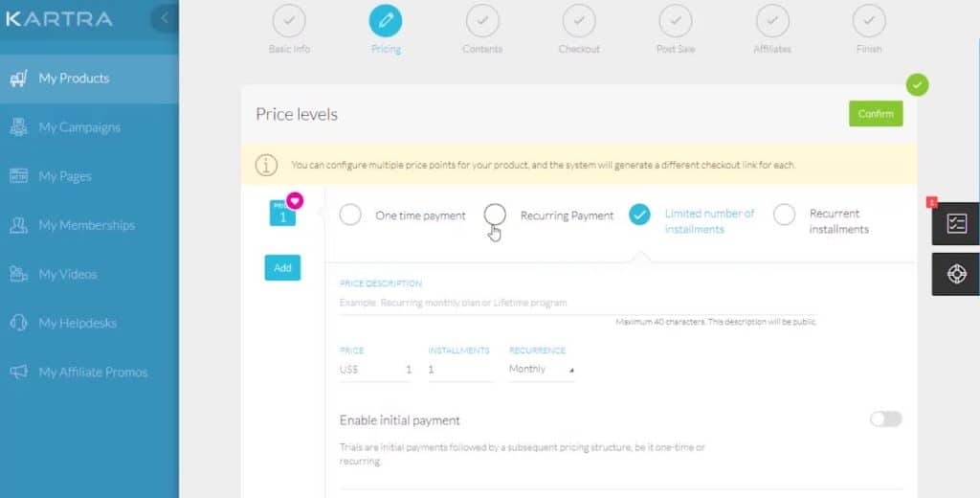Open the Pricing step pencil icon
The width and height of the screenshot is (980, 498).
386,21
